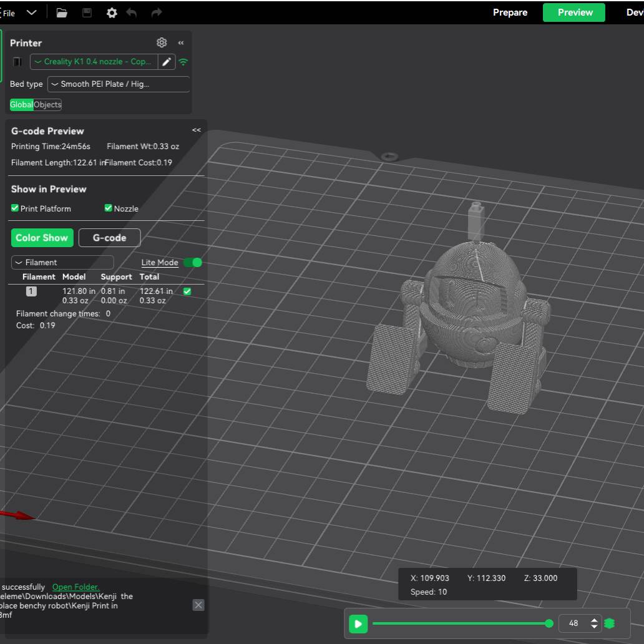
Task: Click the green layers icon by the slider
Action: [610, 623]
